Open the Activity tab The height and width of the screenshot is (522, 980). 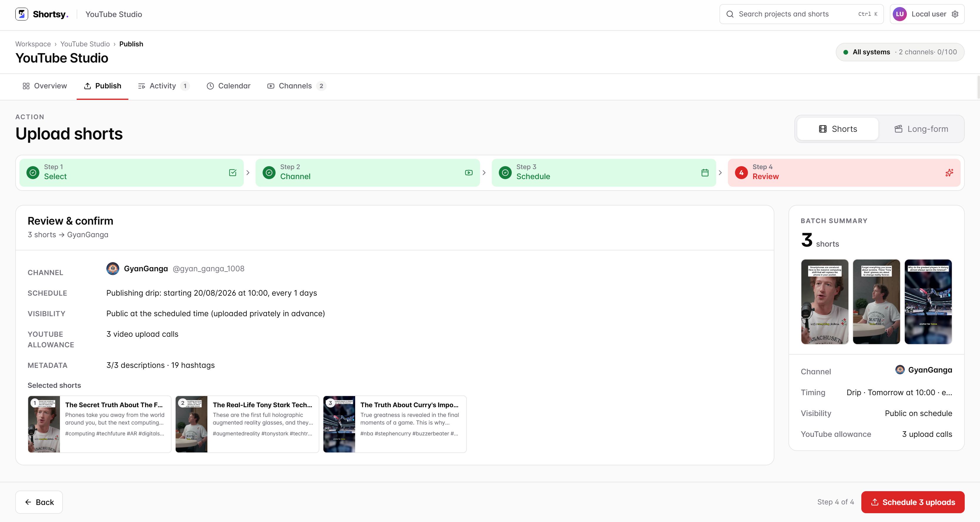point(164,86)
